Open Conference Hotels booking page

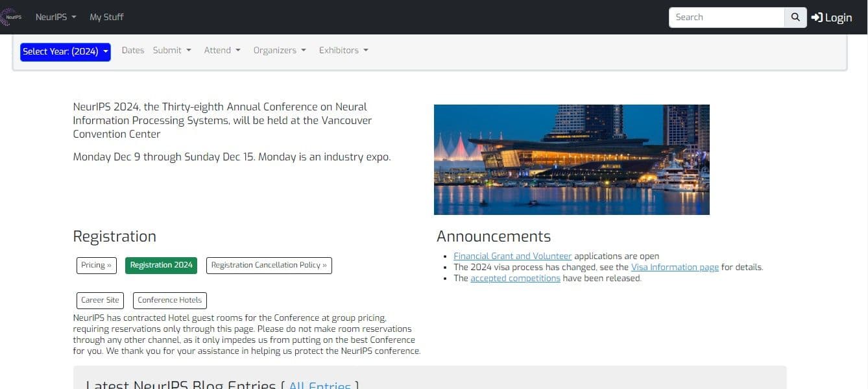pos(169,300)
